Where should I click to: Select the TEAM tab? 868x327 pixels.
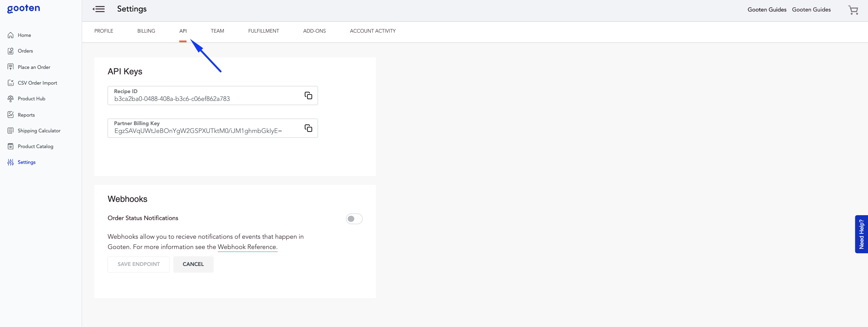point(217,31)
